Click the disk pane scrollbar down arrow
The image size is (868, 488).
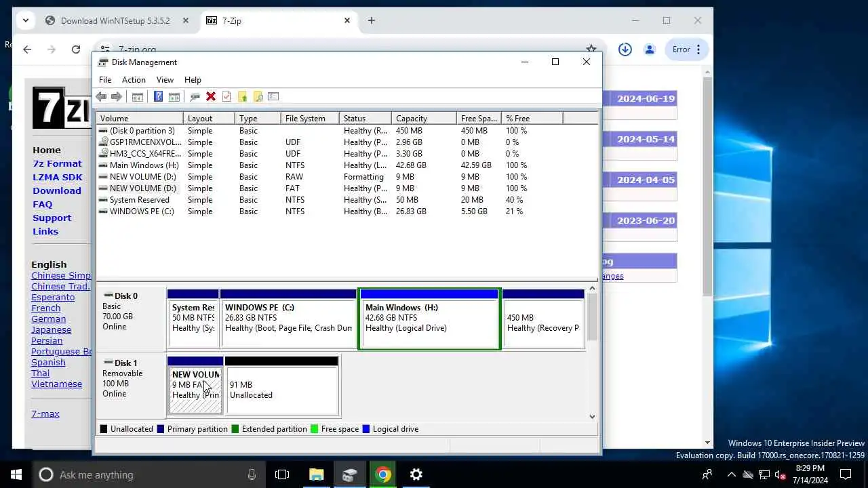592,417
